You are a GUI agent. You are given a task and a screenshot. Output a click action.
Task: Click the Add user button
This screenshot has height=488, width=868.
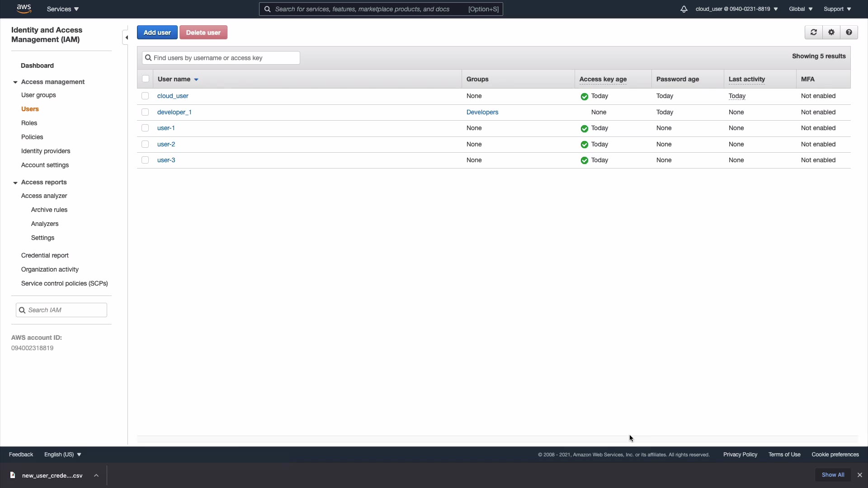(157, 33)
